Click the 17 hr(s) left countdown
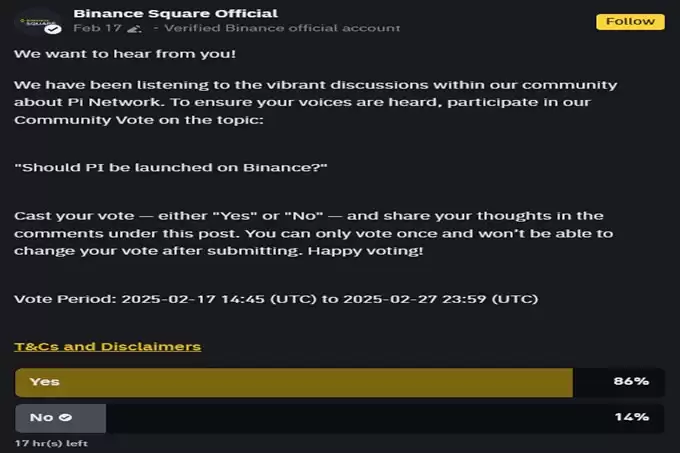The width and height of the screenshot is (680, 453). click(51, 442)
